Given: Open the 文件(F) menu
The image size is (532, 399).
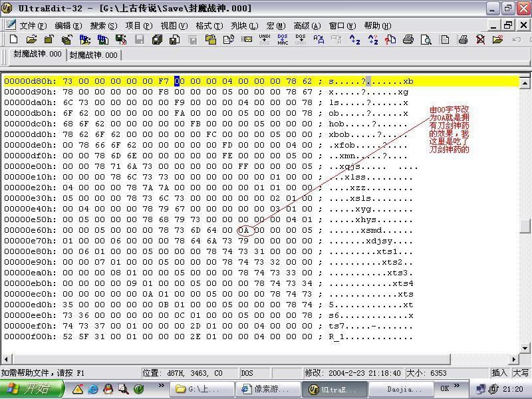Looking at the screenshot, I should tap(33, 25).
